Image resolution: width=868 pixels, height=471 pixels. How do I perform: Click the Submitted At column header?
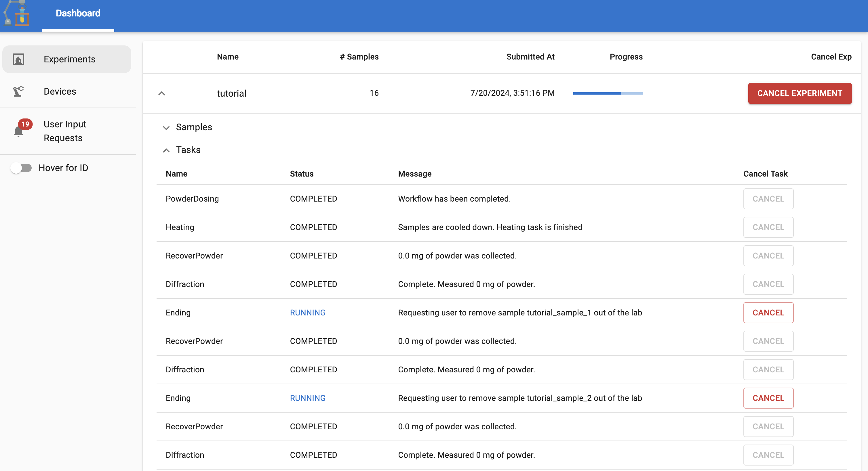point(530,57)
